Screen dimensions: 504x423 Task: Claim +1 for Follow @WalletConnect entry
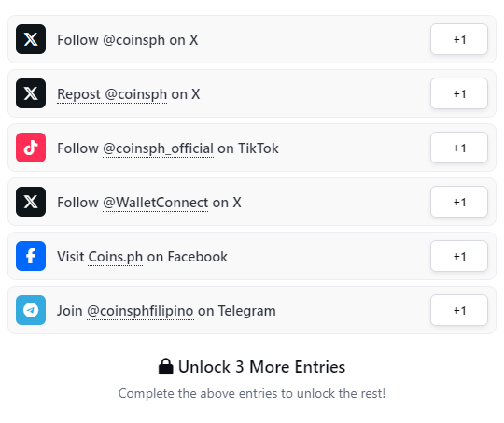[459, 202]
